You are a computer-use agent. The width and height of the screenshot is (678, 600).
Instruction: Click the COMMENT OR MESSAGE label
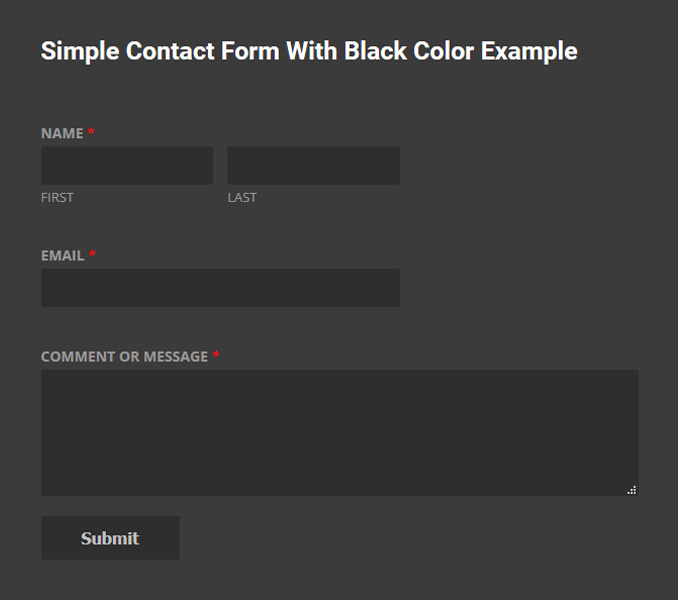124,356
